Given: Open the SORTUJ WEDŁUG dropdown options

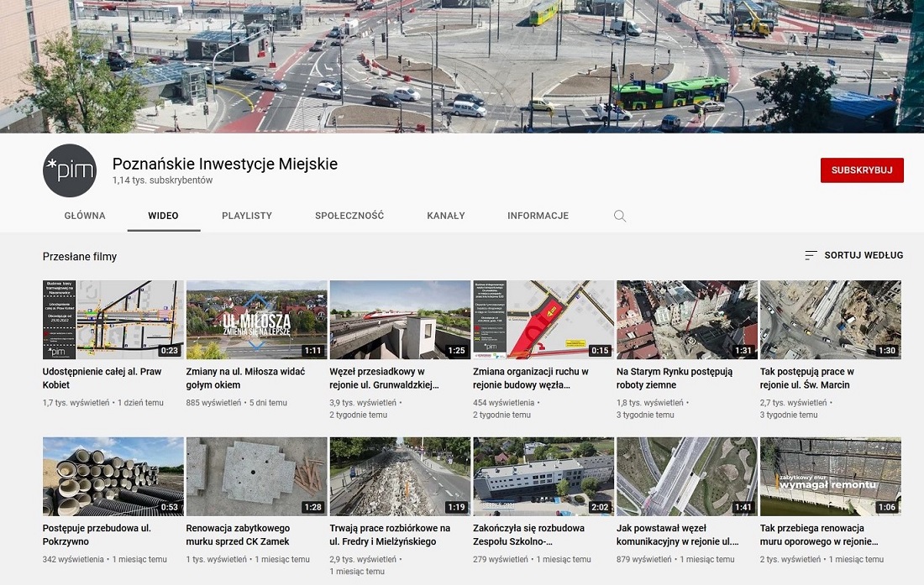Looking at the screenshot, I should 862,254.
